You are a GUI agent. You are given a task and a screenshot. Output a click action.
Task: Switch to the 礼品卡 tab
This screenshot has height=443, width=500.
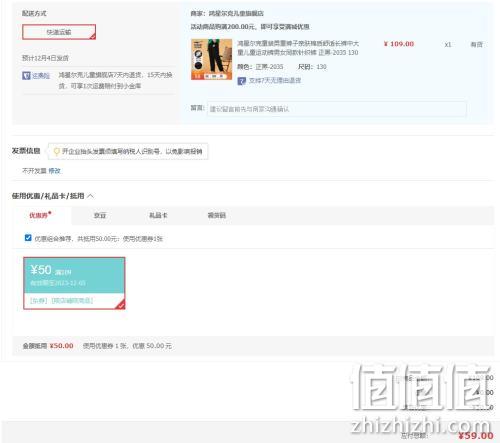[158, 215]
